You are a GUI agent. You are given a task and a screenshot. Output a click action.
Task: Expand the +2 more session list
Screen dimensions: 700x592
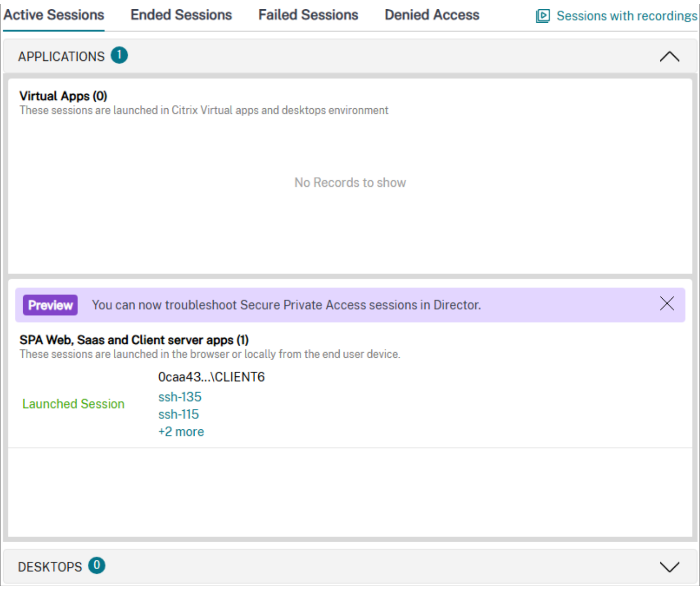(x=181, y=431)
